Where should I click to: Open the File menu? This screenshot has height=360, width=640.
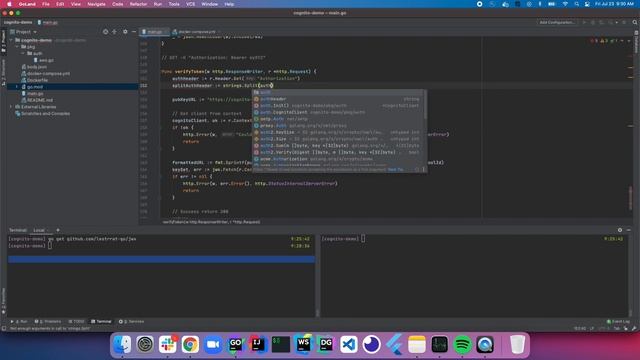pyautogui.click(x=46, y=4)
